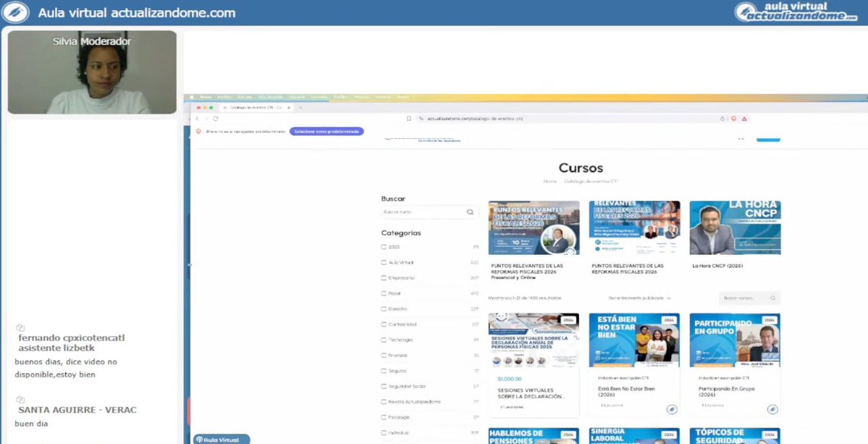Click the Buscar cursos field above results
The image size is (868, 444).
(x=749, y=298)
